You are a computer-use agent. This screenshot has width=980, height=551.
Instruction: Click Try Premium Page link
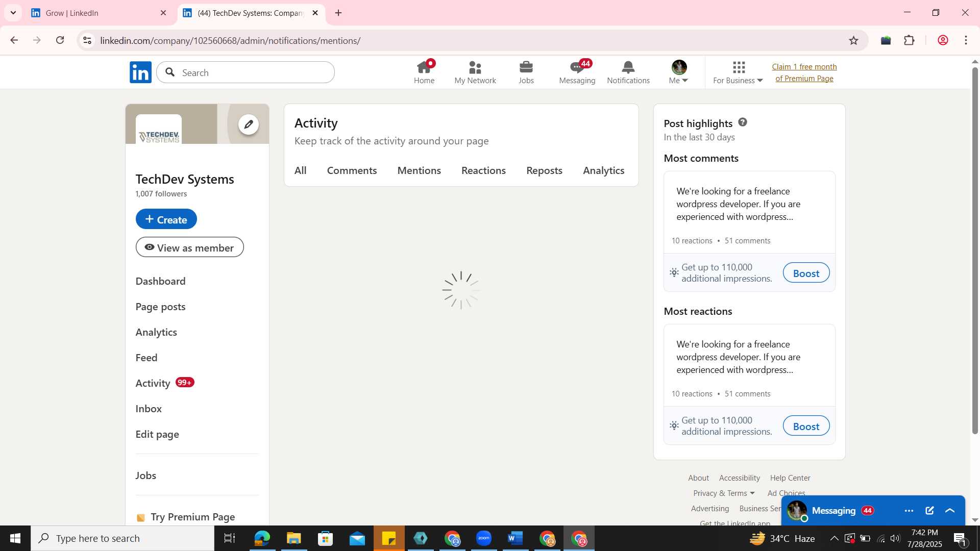[x=186, y=517]
